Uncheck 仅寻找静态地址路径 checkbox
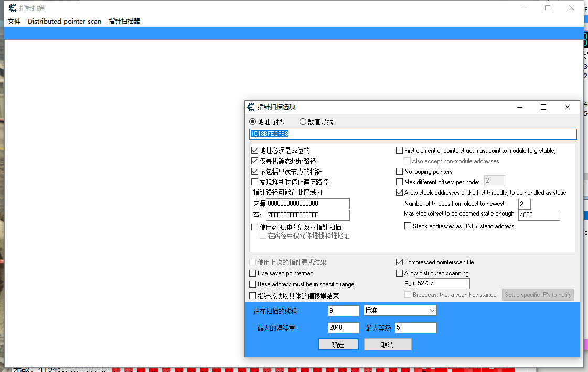 [x=254, y=161]
